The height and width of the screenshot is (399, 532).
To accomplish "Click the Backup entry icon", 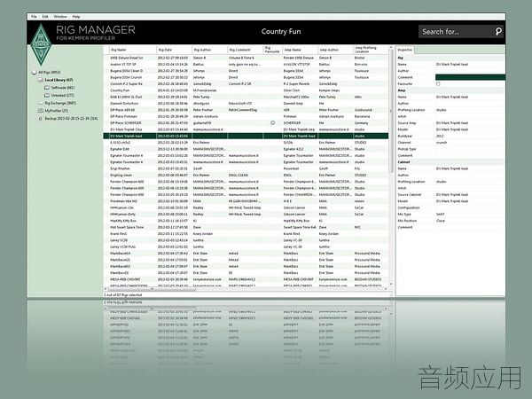I will click(41, 119).
